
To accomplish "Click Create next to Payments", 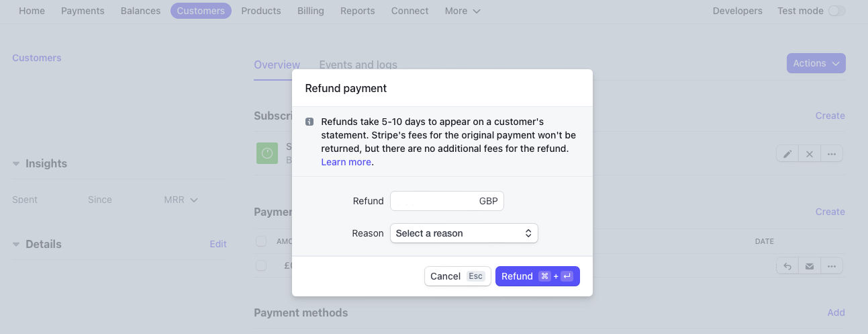I will [830, 212].
